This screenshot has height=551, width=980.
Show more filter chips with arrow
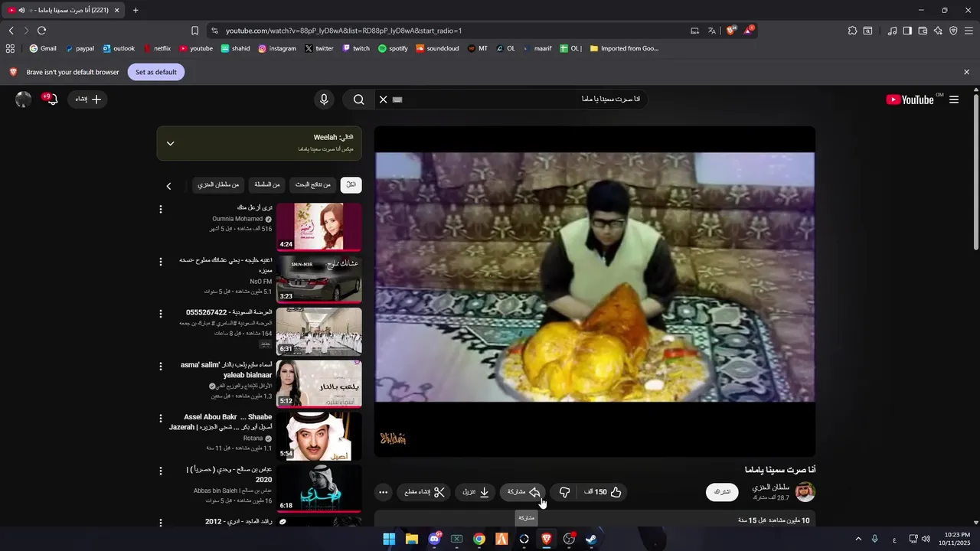pos(168,186)
